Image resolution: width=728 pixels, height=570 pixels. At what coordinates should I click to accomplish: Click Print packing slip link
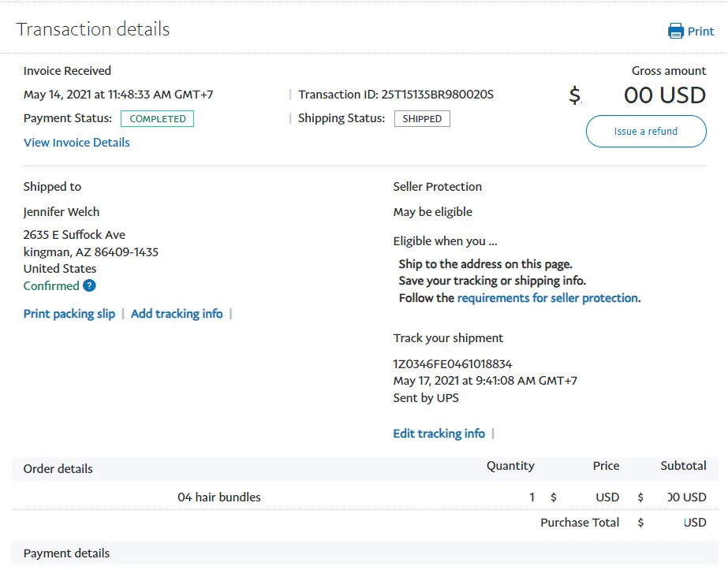(x=69, y=314)
